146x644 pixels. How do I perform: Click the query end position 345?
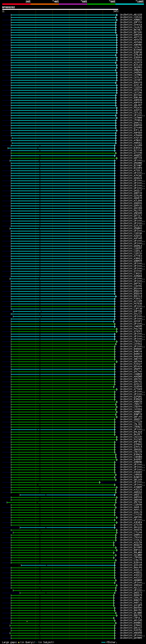point(115,11)
